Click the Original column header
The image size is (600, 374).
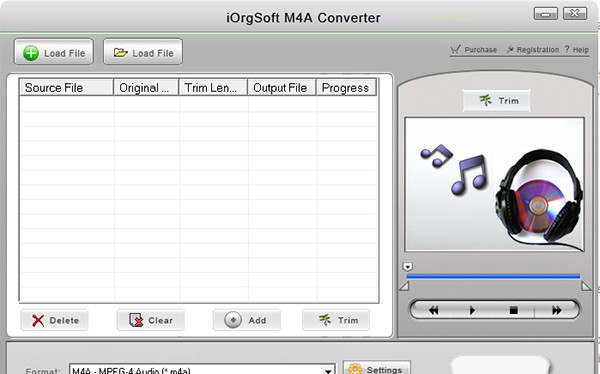tap(146, 87)
